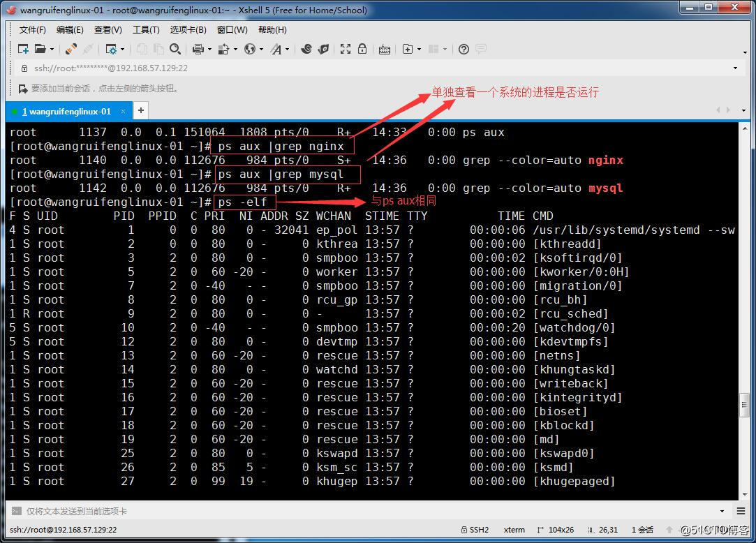Open the 编辑(E) menu
The height and width of the screenshot is (543, 756).
pyautogui.click(x=70, y=30)
